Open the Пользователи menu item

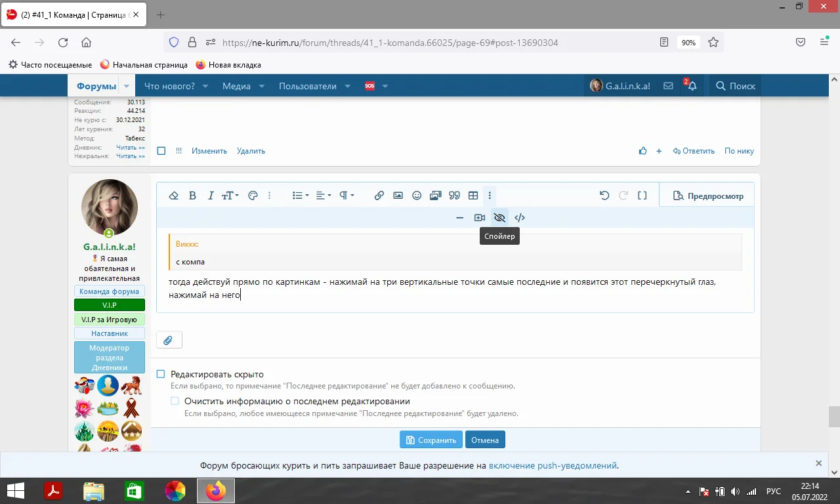[308, 86]
